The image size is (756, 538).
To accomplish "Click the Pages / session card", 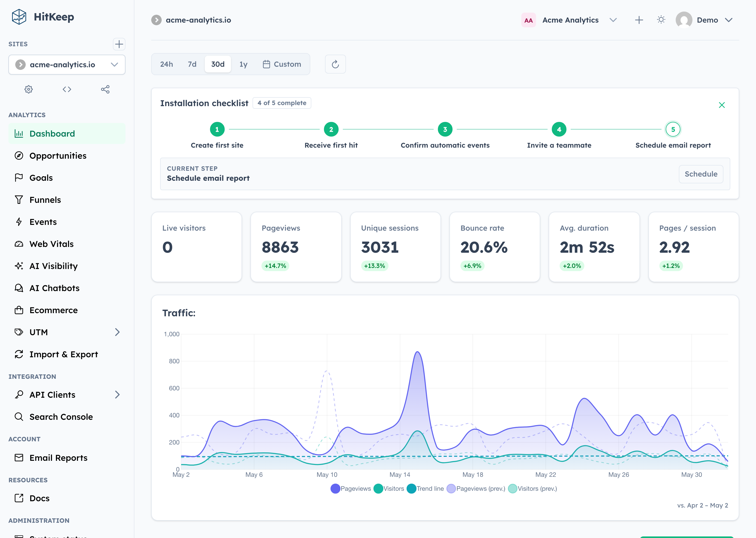I will (x=694, y=247).
